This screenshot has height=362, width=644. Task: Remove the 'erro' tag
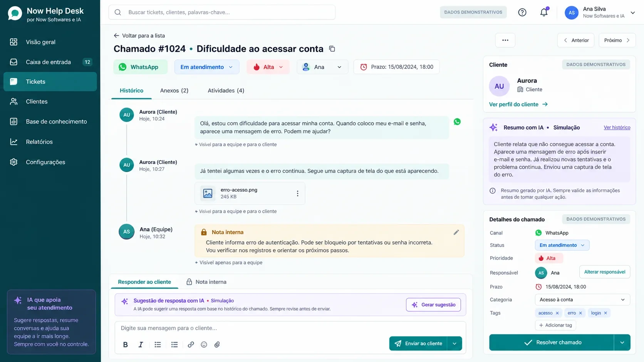[580, 313]
